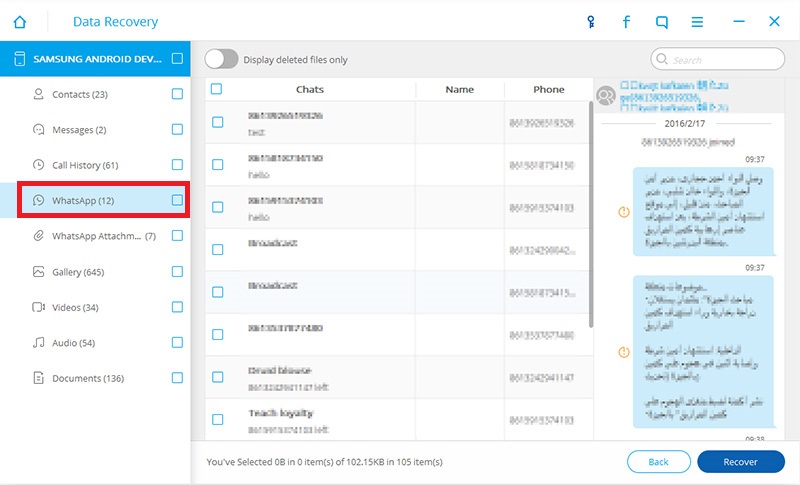Sort by the Phone column header
Viewport: 800px width, 485px height.
click(x=549, y=89)
